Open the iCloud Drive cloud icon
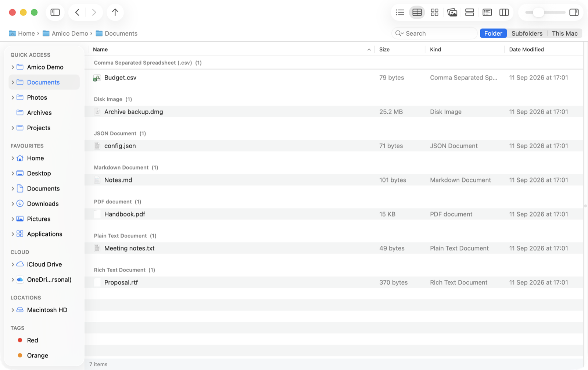Screen dimensions: 588x370 [x=20, y=264]
